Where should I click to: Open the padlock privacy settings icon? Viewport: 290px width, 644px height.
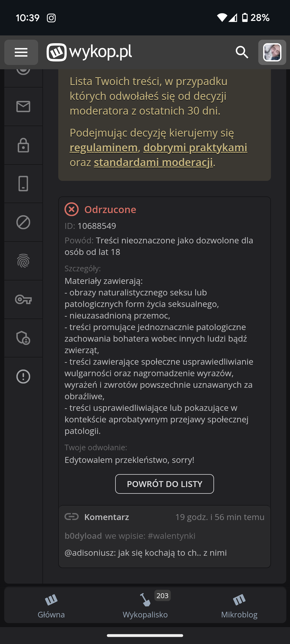23,145
